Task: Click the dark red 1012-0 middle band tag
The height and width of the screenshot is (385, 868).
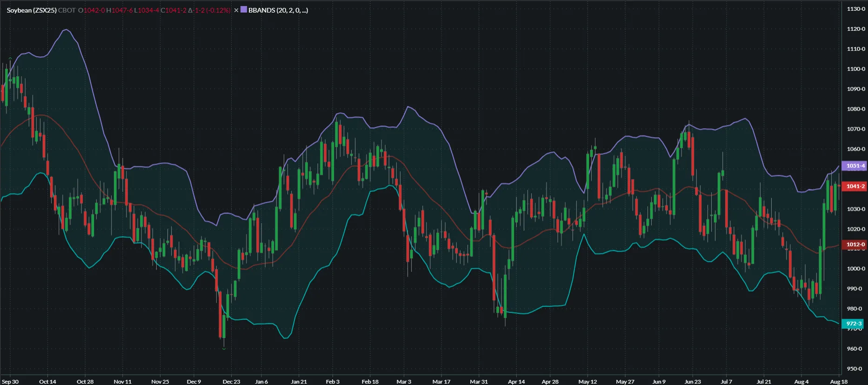Action: coord(855,245)
